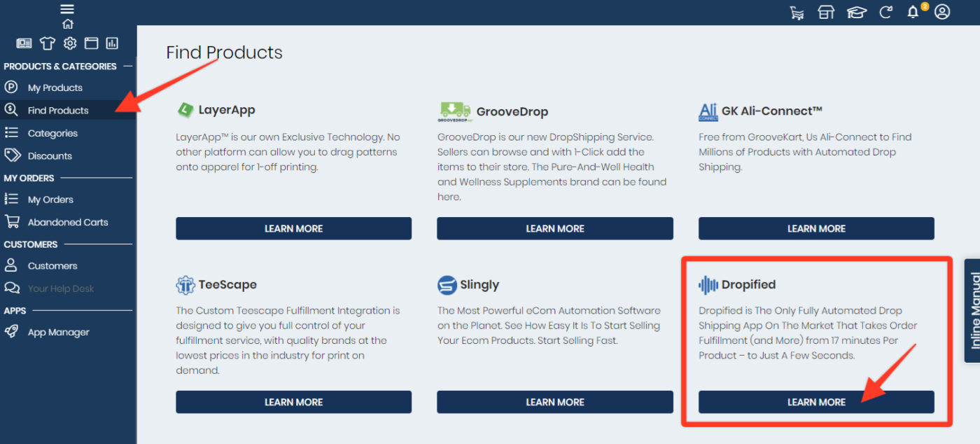The height and width of the screenshot is (444, 980).
Task: Open Customers in the sidebar
Action: click(x=68, y=266)
